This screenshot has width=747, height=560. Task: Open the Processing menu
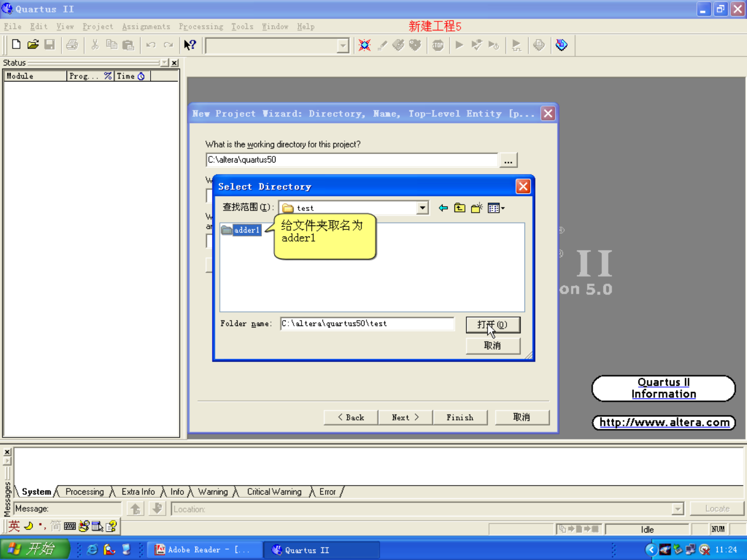coord(201,26)
